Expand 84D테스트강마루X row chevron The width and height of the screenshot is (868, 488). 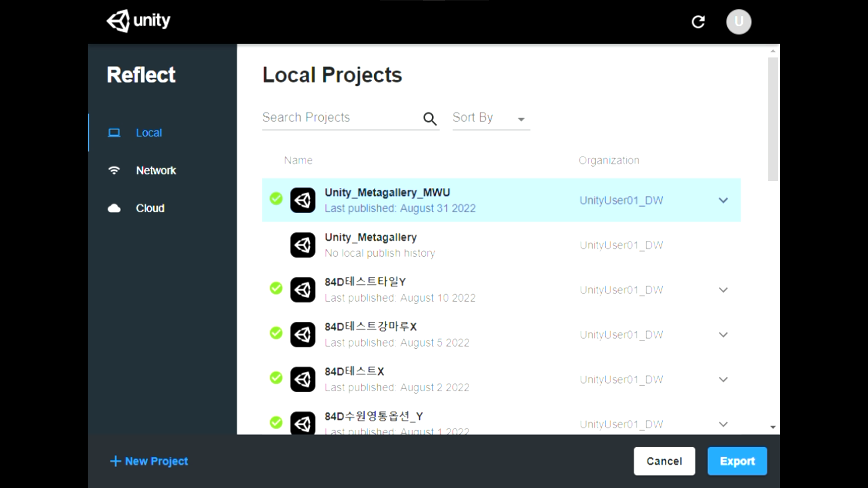pos(723,334)
